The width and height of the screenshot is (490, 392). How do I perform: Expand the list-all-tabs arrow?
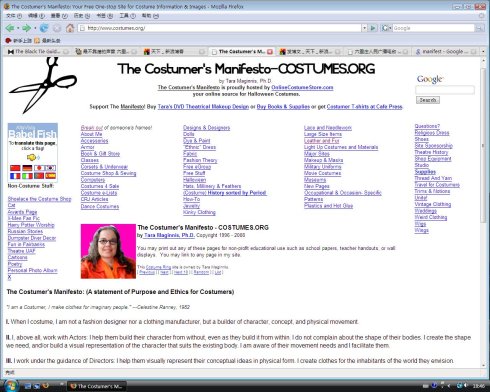[x=483, y=51]
